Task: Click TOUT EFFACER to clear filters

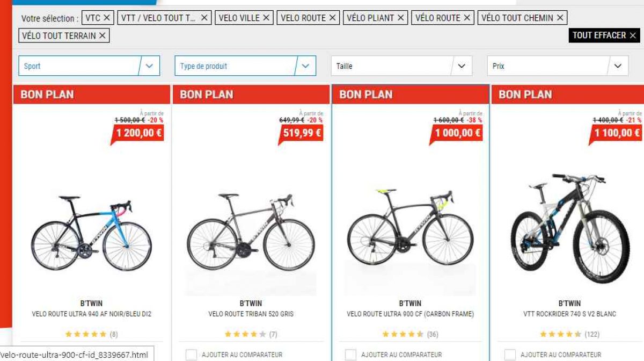Action: click(x=604, y=35)
